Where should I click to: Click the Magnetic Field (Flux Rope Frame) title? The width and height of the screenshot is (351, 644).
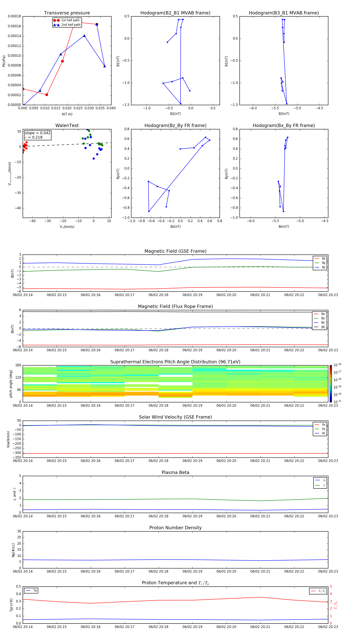[175, 307]
